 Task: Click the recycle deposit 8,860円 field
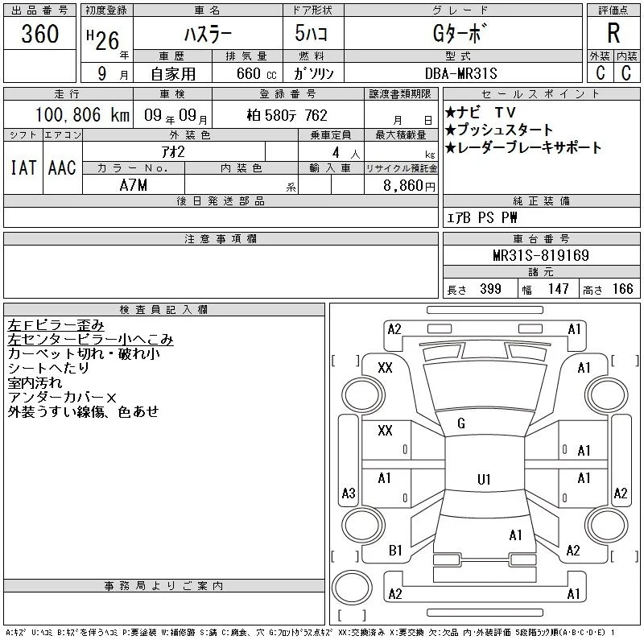coord(401,185)
